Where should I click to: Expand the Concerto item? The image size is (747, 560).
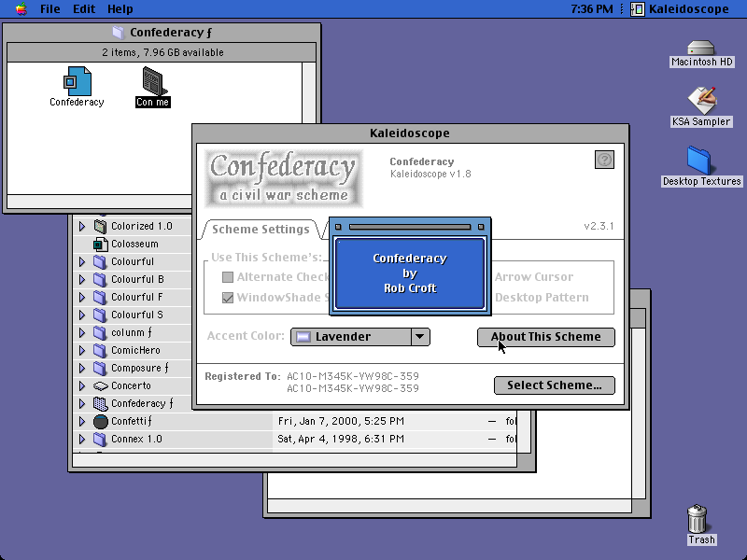pyautogui.click(x=82, y=385)
